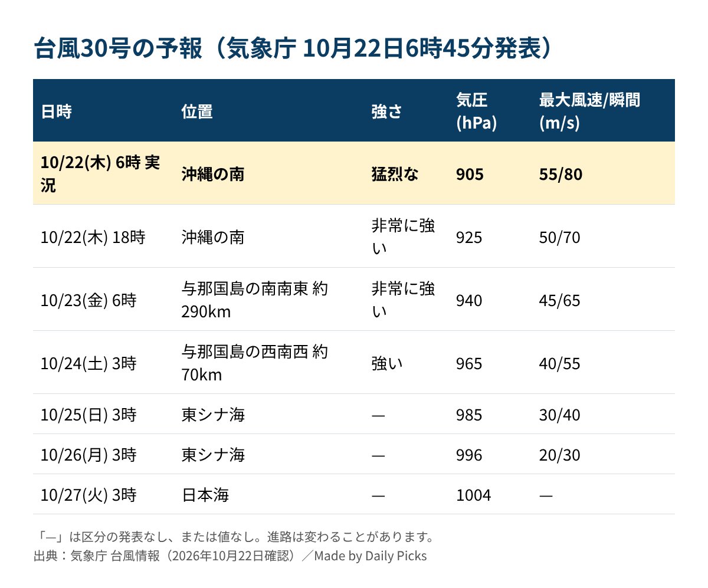Image resolution: width=708 pixels, height=588 pixels.
Task: Click the pressure value 1004
Action: click(x=473, y=494)
